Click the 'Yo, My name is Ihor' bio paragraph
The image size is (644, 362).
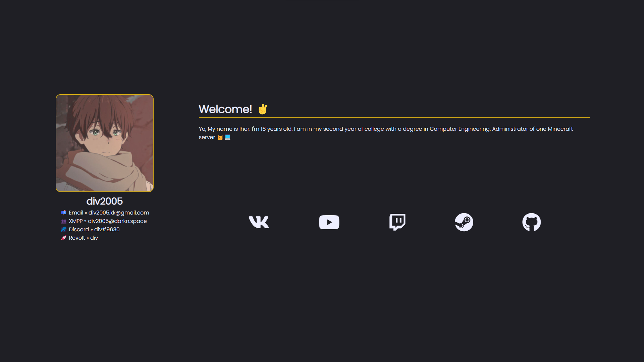[x=386, y=133]
